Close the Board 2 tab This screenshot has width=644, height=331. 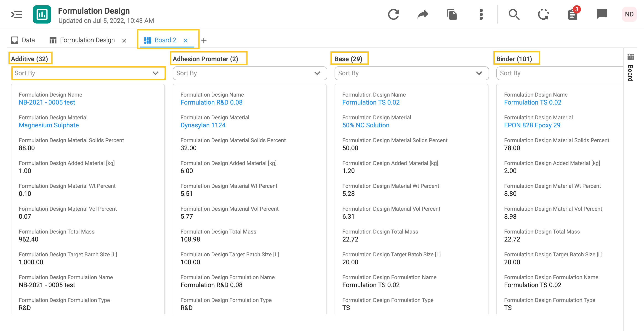(x=186, y=40)
